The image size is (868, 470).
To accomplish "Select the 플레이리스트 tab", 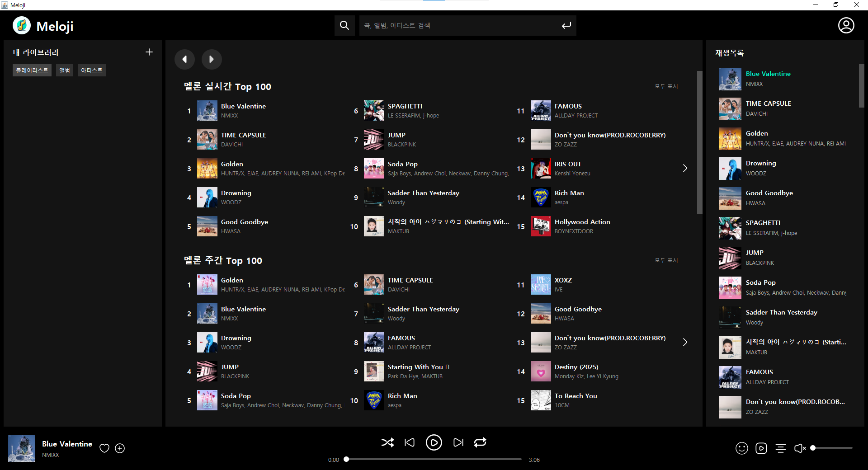I will click(x=32, y=70).
